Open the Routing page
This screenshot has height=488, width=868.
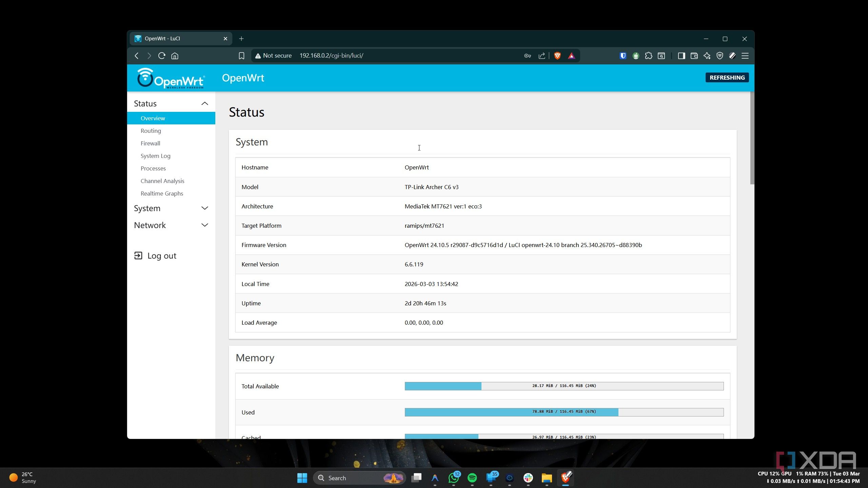[x=151, y=130]
